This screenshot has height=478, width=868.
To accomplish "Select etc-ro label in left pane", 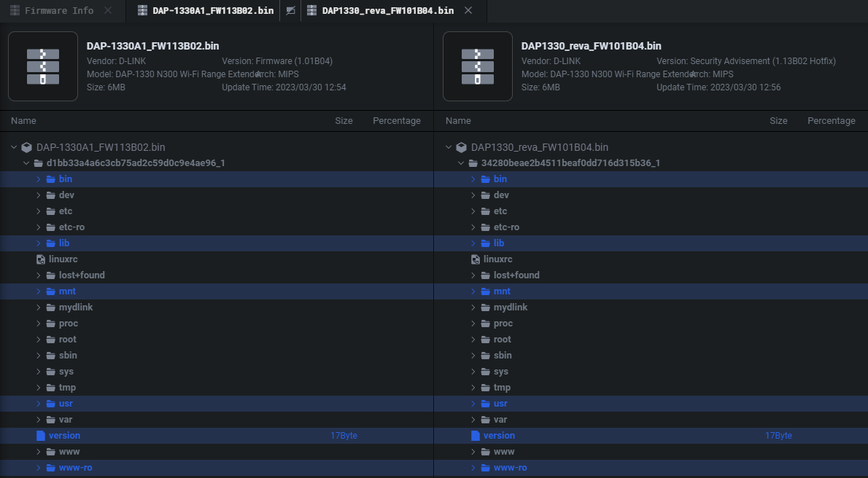I will coord(72,227).
